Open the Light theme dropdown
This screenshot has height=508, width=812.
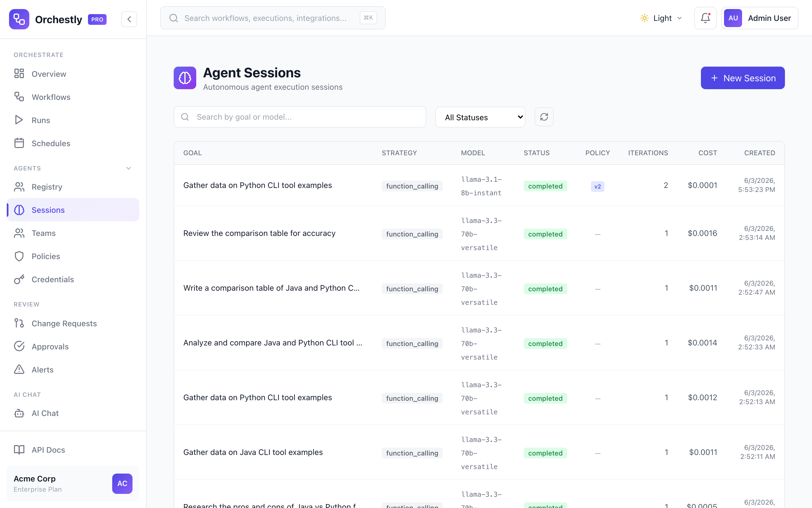click(x=661, y=18)
